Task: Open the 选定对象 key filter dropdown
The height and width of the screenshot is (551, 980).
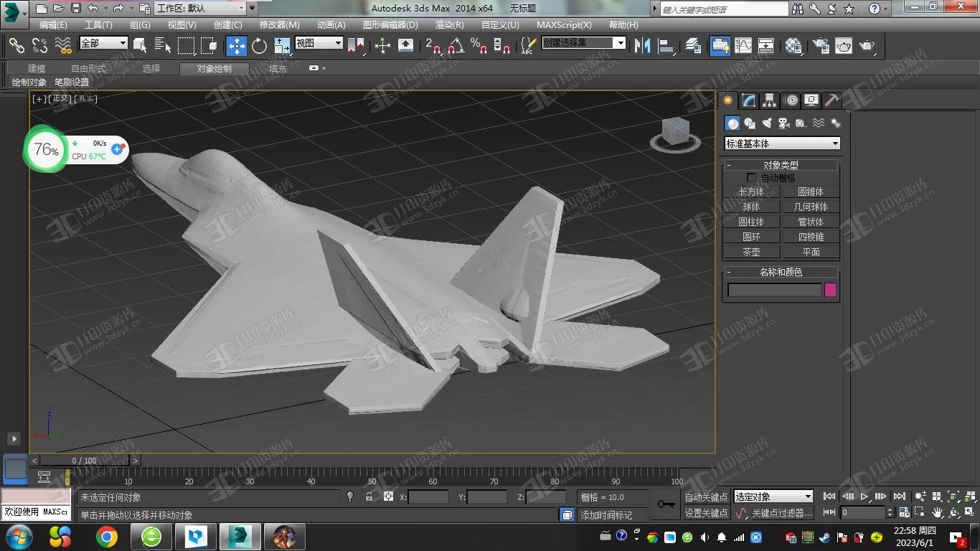Action: (773, 496)
